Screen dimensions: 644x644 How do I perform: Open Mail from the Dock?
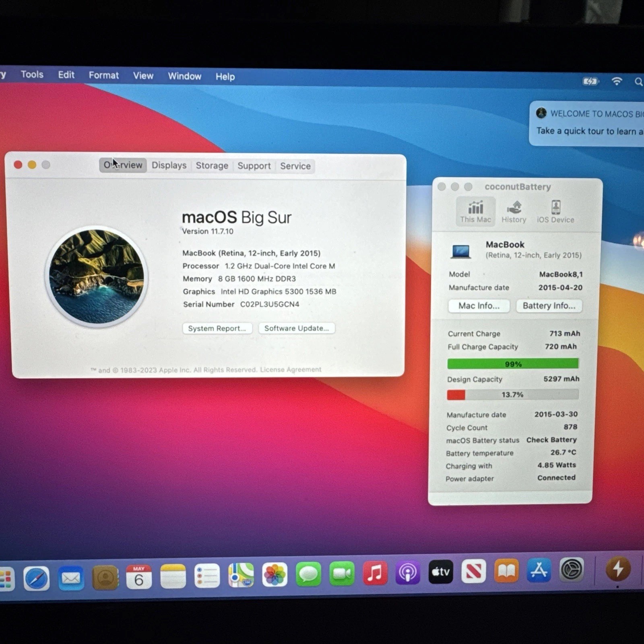pyautogui.click(x=71, y=578)
